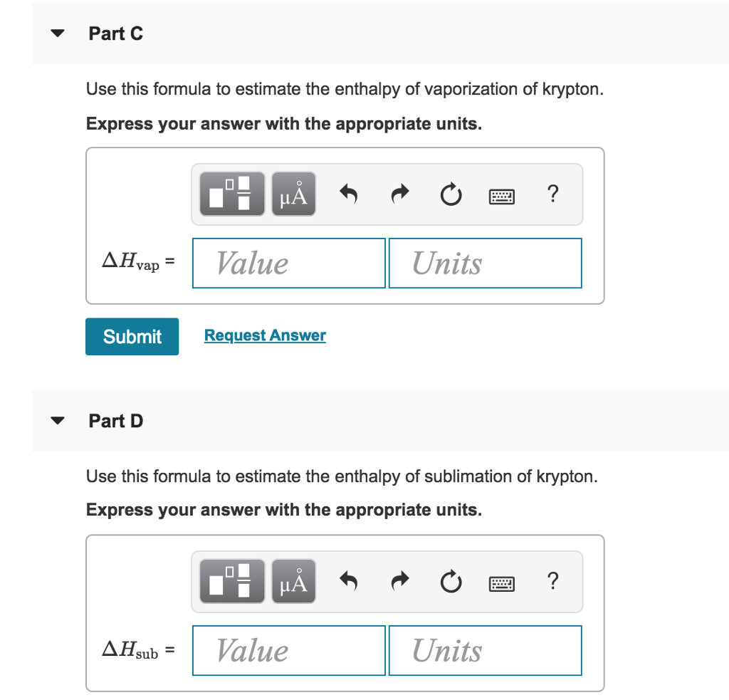Redo entry in Part D toolbar
The width and height of the screenshot is (729, 700).
[400, 581]
